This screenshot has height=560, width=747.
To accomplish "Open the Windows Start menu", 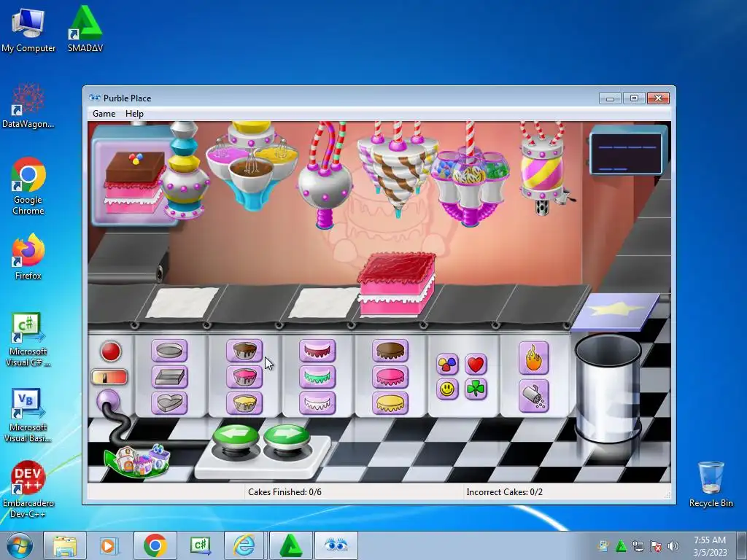I will (x=20, y=545).
